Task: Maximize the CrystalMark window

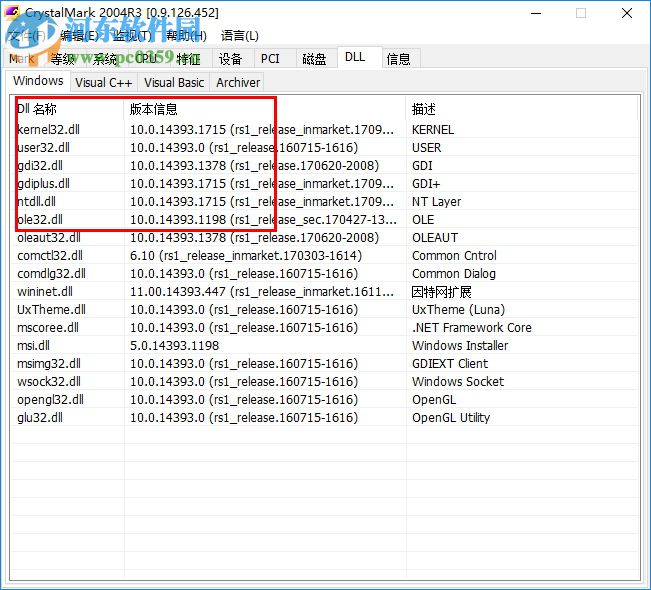Action: click(x=581, y=13)
